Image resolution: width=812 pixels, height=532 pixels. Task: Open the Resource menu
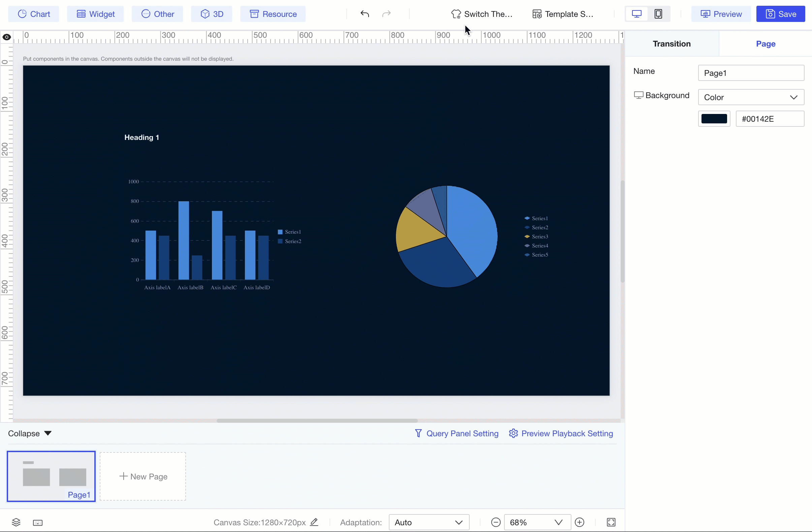pos(273,14)
